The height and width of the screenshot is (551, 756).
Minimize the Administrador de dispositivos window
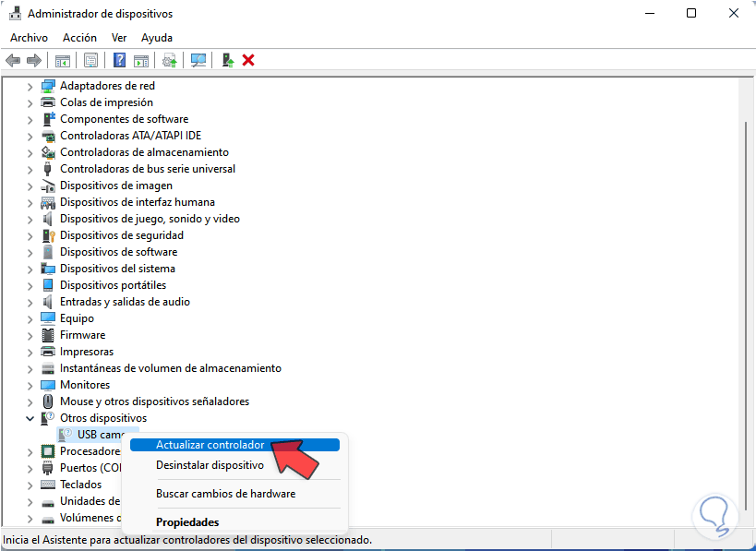tap(650, 14)
